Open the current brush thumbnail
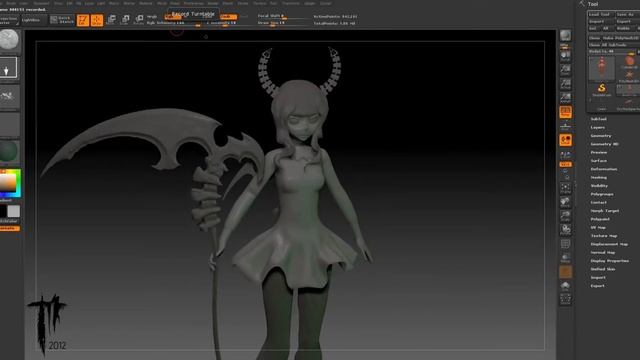This screenshot has width=640, height=360. tap(9, 40)
